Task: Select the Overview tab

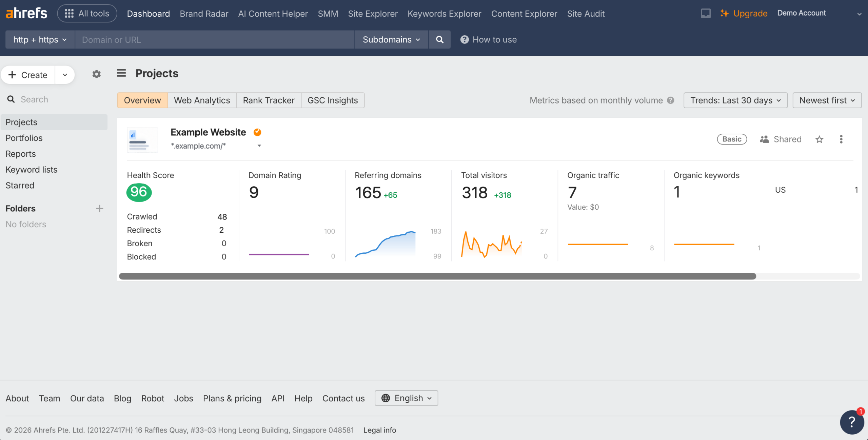Action: 142,100
